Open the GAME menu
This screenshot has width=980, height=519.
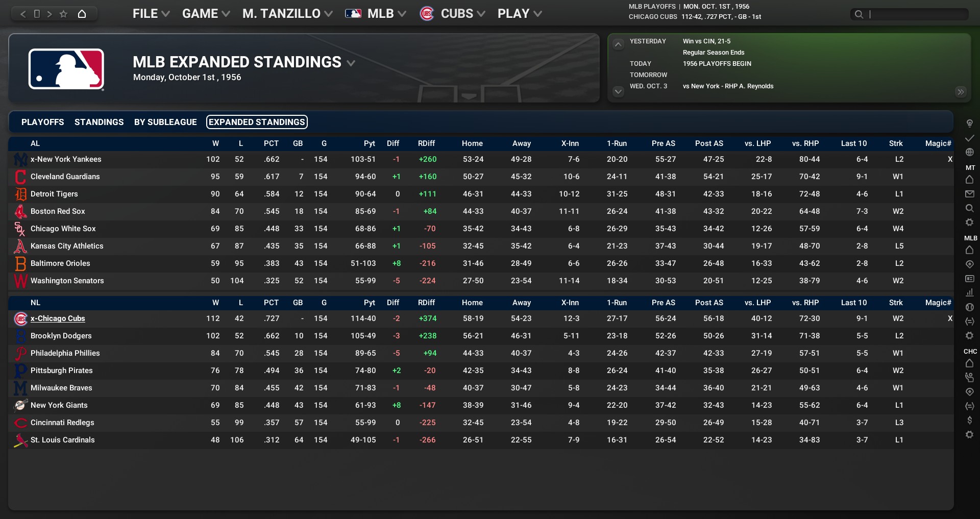click(206, 14)
